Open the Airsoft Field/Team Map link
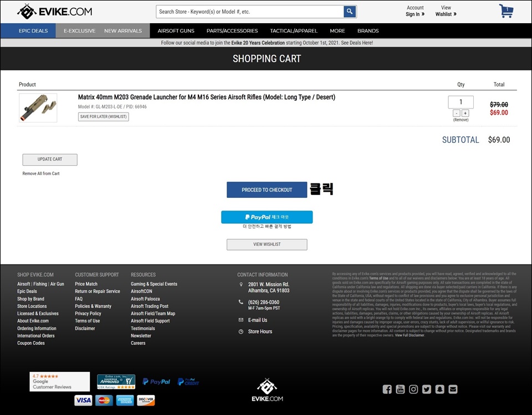This screenshot has width=532, height=415. [153, 314]
